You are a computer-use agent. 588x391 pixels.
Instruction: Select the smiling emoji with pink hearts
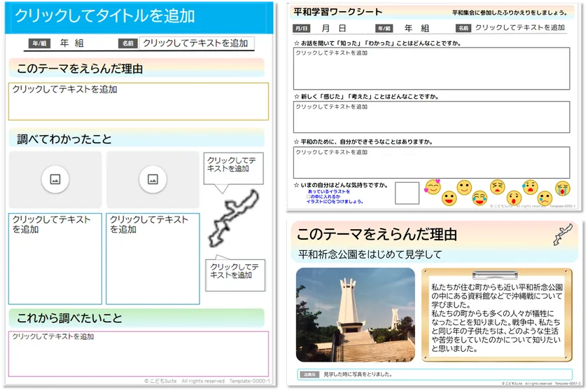click(433, 188)
